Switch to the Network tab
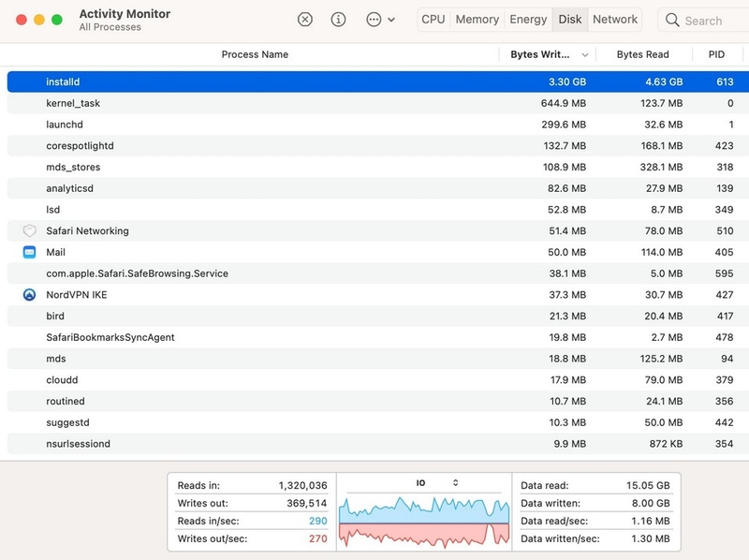 (615, 20)
